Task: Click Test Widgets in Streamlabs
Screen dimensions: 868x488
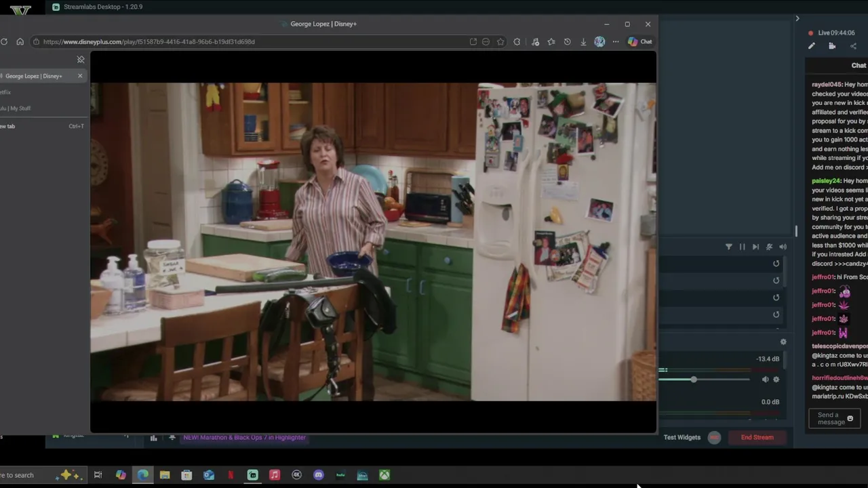Action: tap(682, 437)
